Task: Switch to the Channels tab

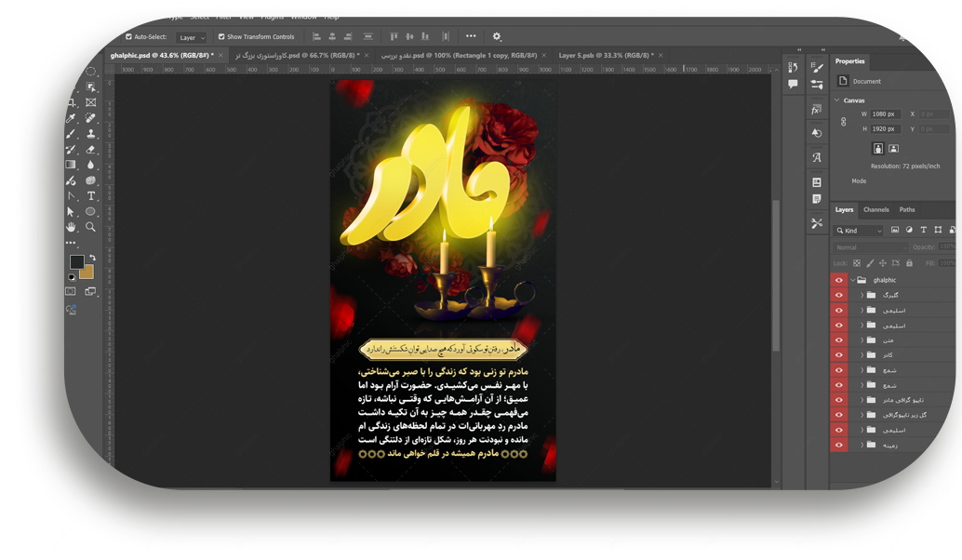Action: point(875,209)
